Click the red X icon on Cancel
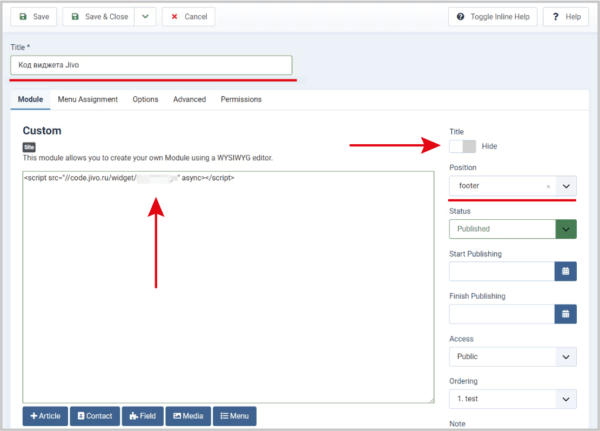Image resolution: width=600 pixels, height=431 pixels. click(x=174, y=17)
